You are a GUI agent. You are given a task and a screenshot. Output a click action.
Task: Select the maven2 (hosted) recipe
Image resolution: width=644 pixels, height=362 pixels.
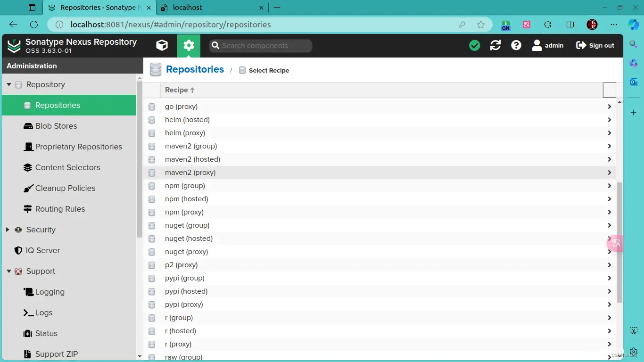tap(380, 159)
